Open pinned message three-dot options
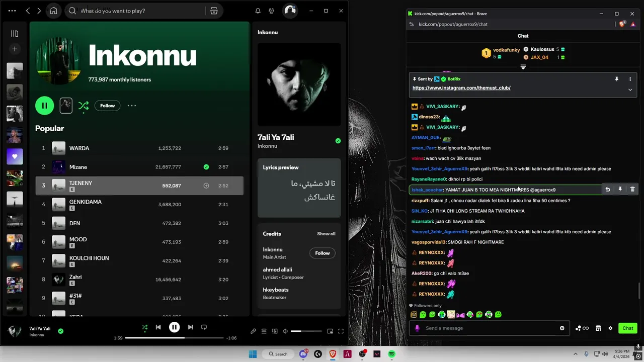Viewport: 644px width, 362px height. (x=630, y=79)
